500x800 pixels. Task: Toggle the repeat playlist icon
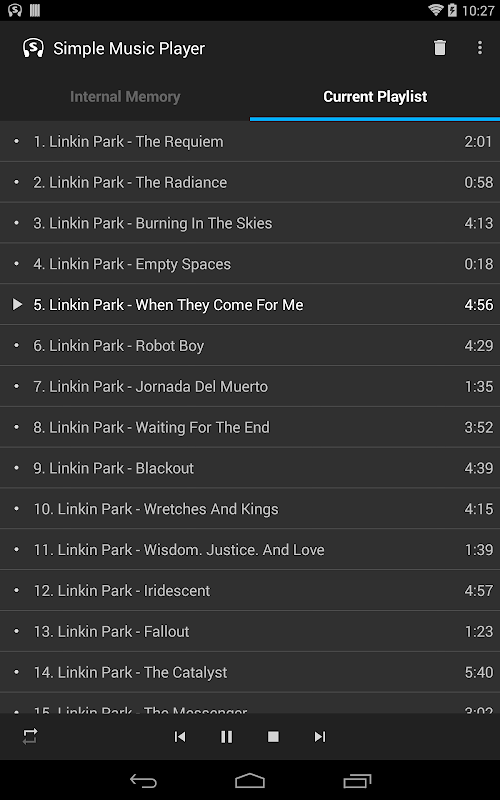tap(30, 736)
